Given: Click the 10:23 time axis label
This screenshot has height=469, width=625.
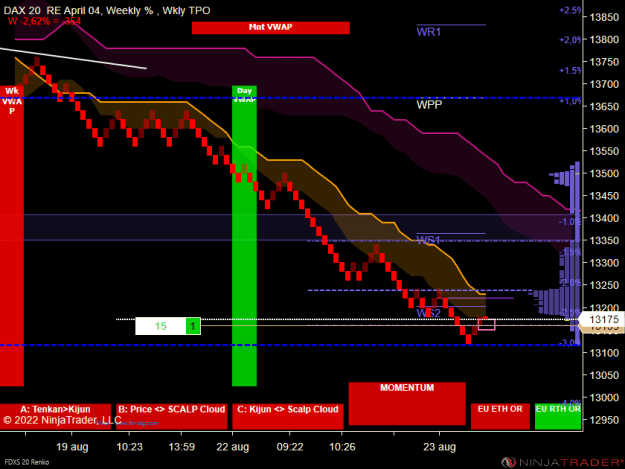Looking at the screenshot, I should coord(129,447).
